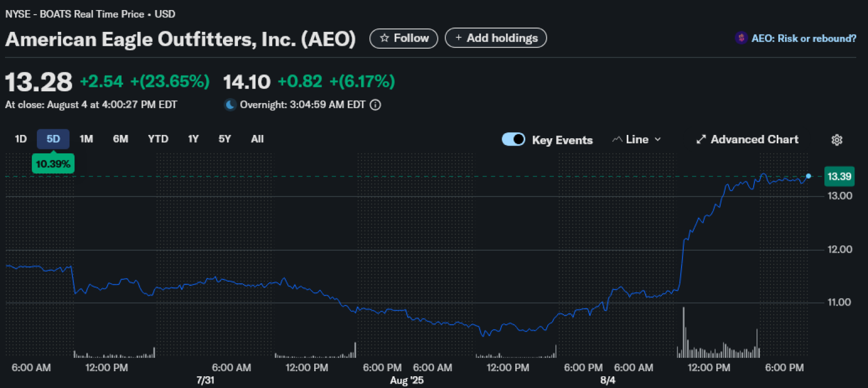868x388 pixels.
Task: Expand the Line chart type dropdown
Action: [657, 139]
